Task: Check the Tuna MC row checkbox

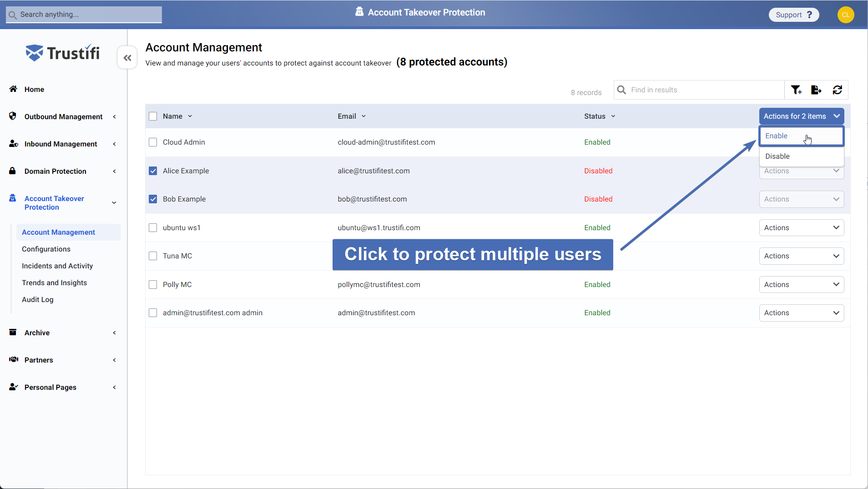Action: coord(153,256)
